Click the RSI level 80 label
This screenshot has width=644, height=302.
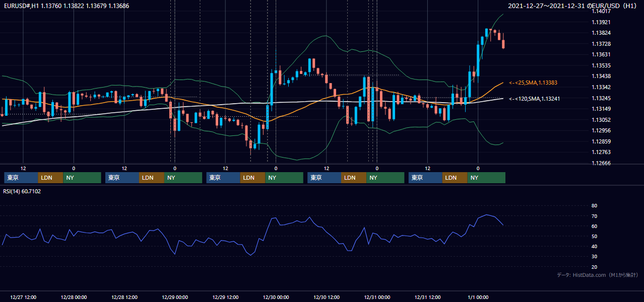[594, 206]
